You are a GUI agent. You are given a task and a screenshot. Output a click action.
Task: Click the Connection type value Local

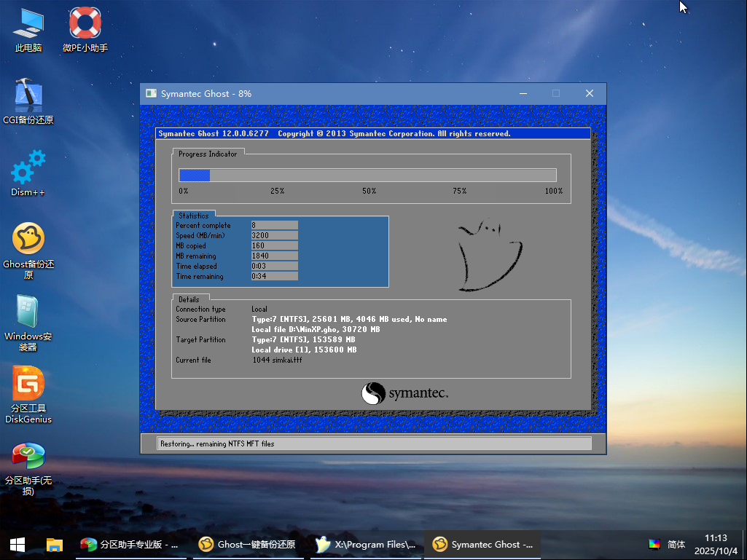[x=259, y=309]
